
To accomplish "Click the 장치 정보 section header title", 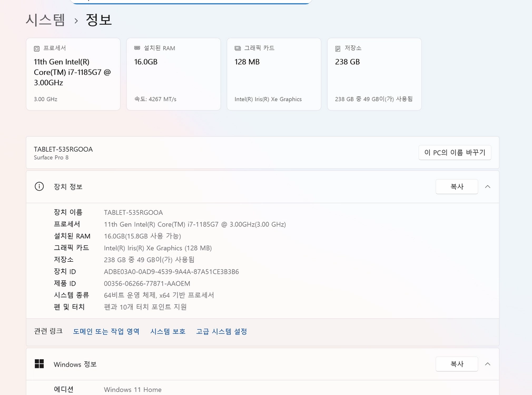I will click(68, 186).
